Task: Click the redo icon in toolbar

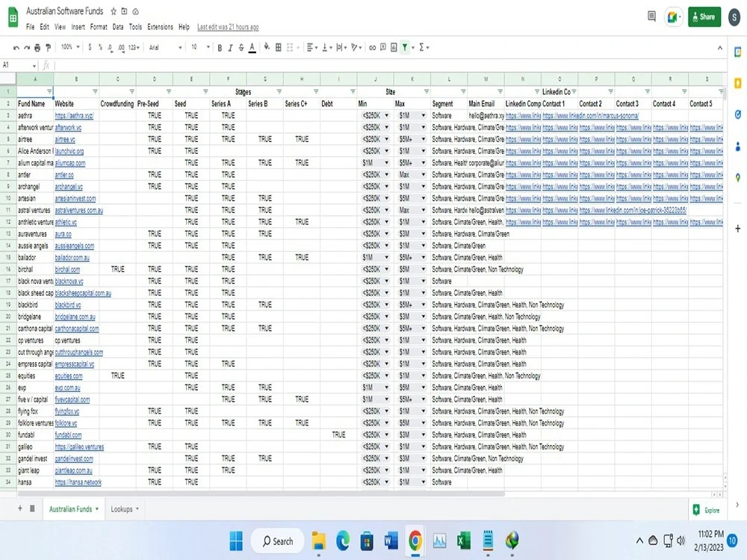Action: (x=27, y=48)
